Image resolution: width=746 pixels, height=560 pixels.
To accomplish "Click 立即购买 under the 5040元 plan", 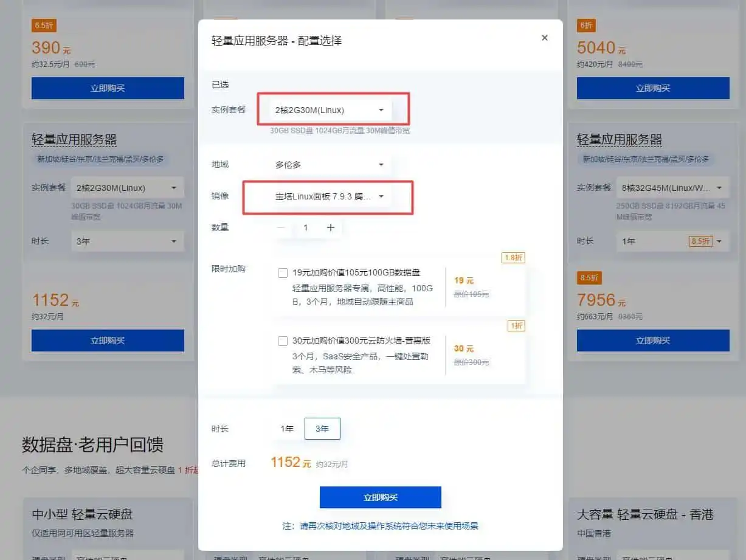I will [x=652, y=88].
